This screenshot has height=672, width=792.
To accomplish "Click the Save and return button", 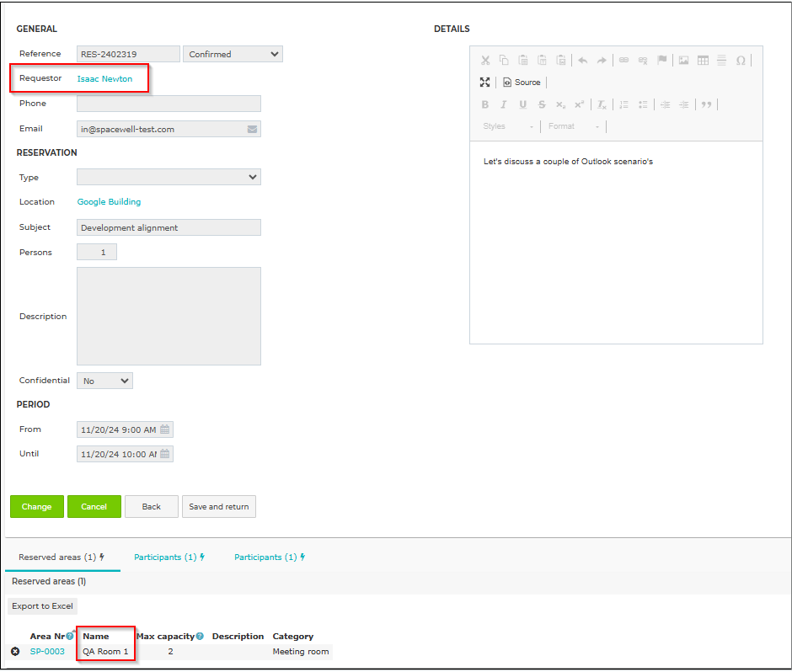I will point(219,506).
